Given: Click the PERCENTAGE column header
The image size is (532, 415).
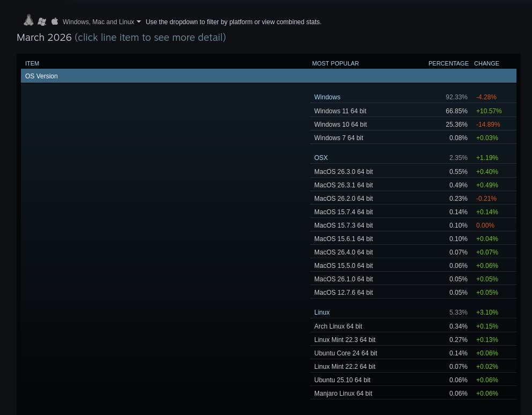Looking at the screenshot, I should [x=448, y=63].
